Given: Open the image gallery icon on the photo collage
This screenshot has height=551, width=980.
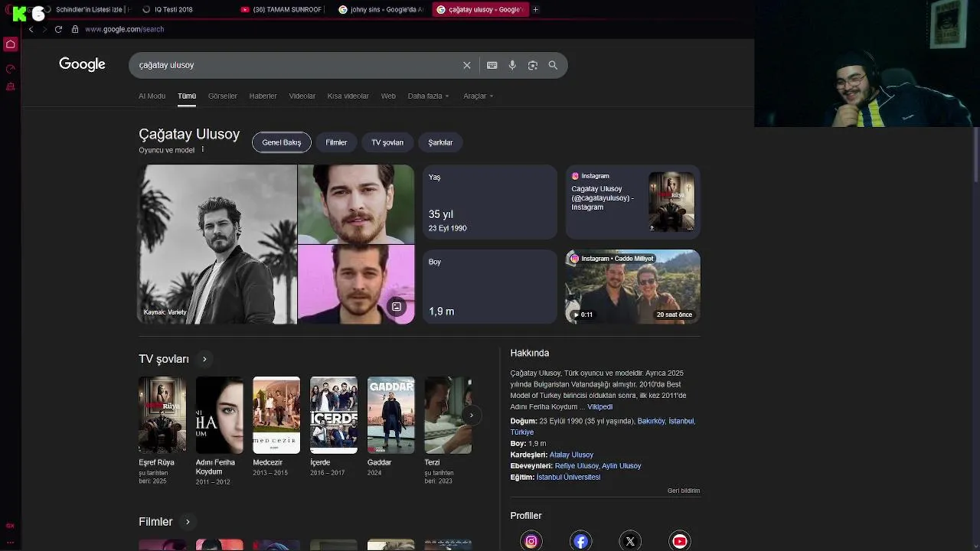Looking at the screenshot, I should click(397, 307).
